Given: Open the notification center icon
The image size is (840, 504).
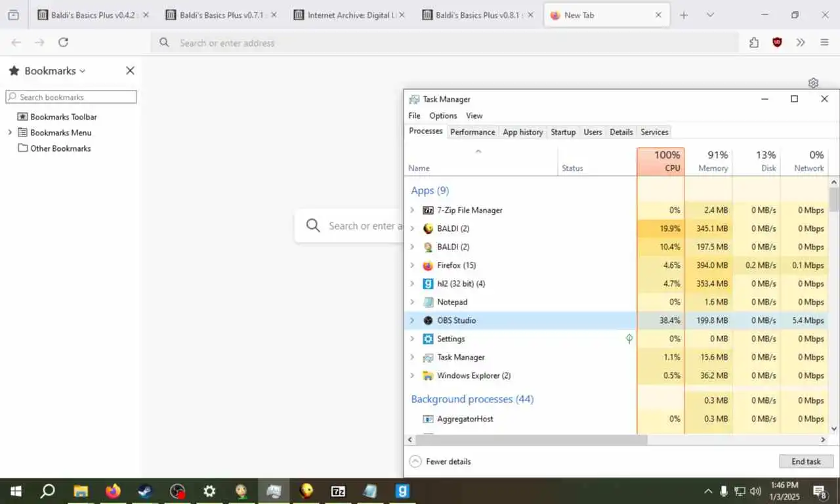Looking at the screenshot, I should [820, 491].
